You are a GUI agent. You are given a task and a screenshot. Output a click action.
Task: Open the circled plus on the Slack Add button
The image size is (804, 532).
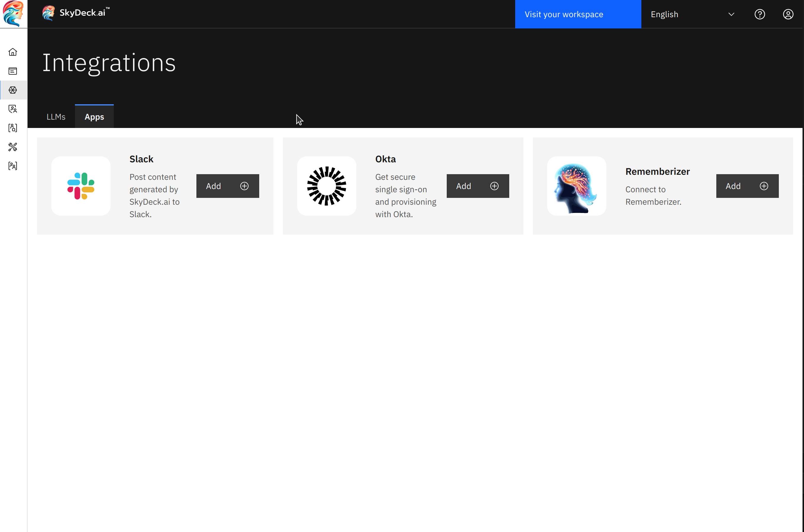click(x=244, y=186)
